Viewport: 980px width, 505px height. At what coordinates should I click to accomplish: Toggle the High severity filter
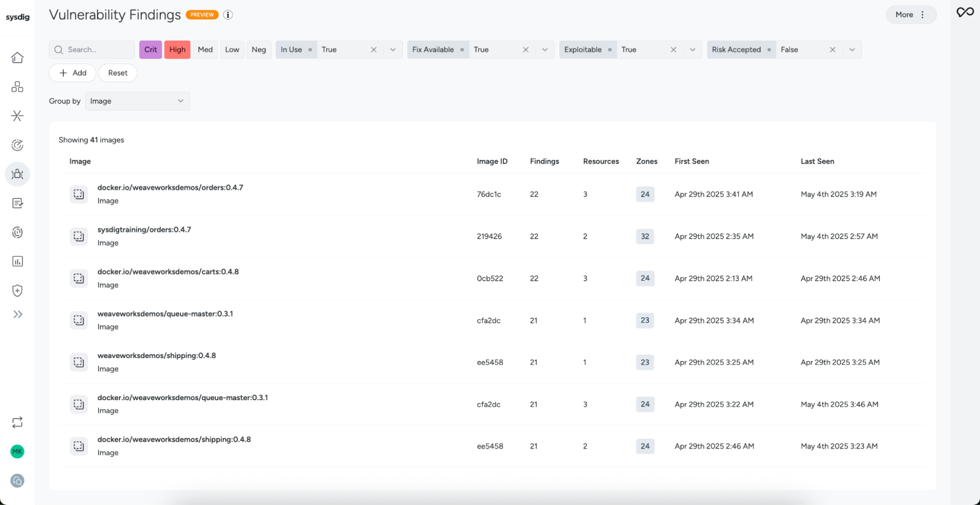point(177,49)
